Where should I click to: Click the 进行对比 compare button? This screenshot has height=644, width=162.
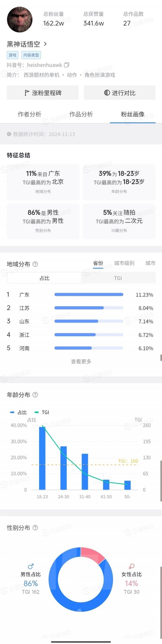120,93
